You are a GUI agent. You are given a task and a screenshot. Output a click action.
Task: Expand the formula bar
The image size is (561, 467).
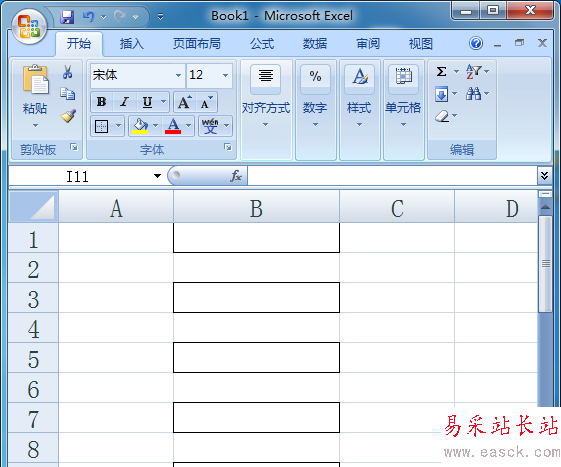pos(544,176)
